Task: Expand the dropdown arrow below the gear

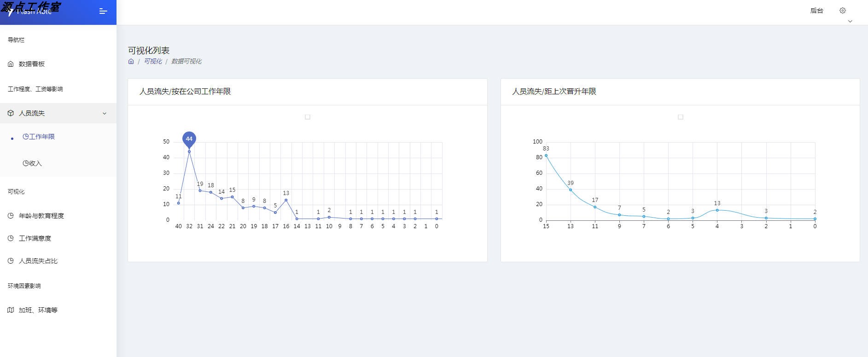Action: pos(850,21)
